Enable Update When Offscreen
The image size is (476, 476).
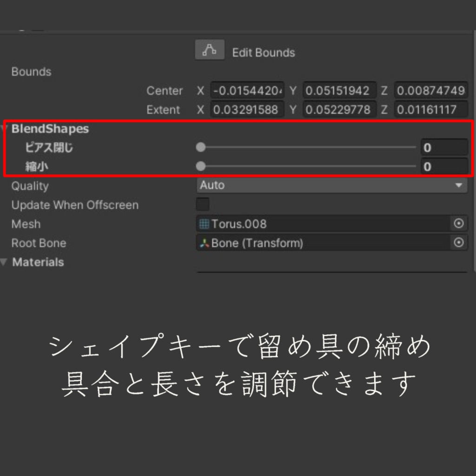[202, 204]
